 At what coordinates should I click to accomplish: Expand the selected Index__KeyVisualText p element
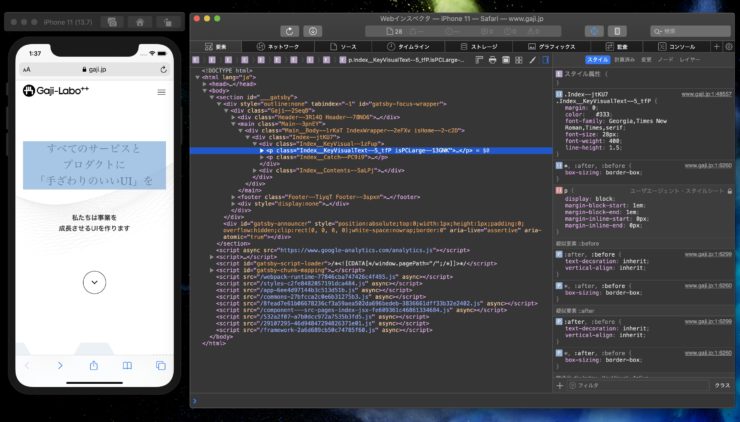click(x=262, y=151)
